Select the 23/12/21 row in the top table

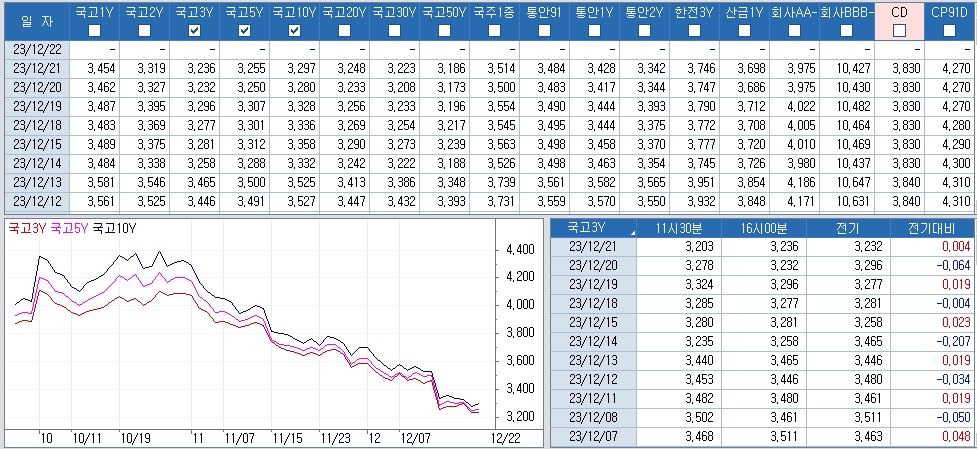[x=35, y=67]
